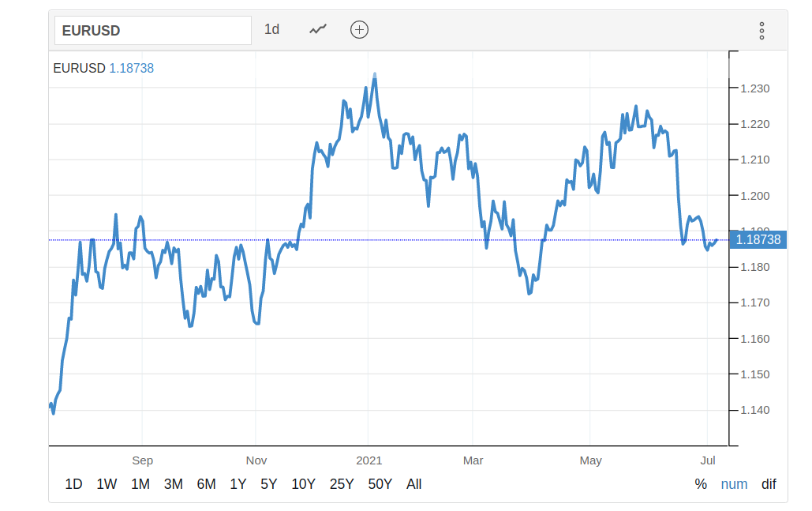Choose the 3M time range

click(174, 484)
